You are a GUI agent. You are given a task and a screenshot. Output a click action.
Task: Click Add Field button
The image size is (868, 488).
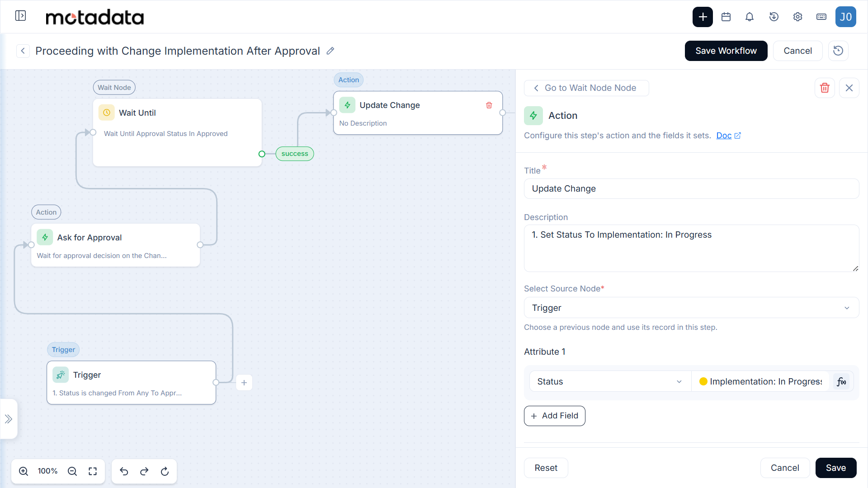[555, 416]
